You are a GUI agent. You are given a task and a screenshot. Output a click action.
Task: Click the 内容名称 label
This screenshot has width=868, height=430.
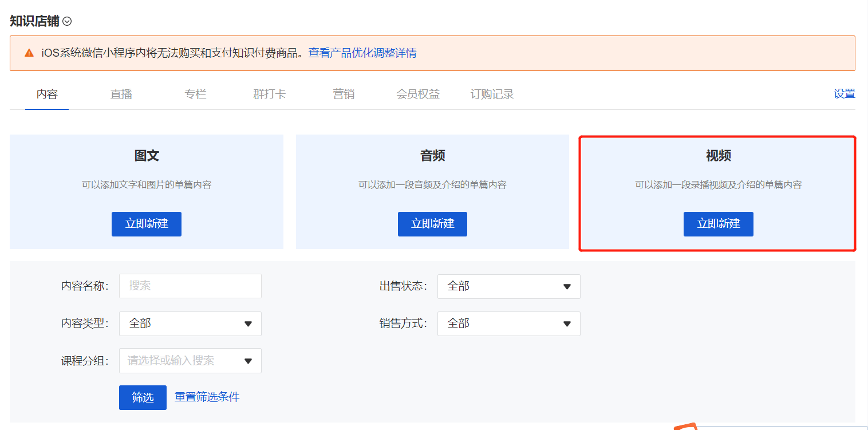(85, 286)
